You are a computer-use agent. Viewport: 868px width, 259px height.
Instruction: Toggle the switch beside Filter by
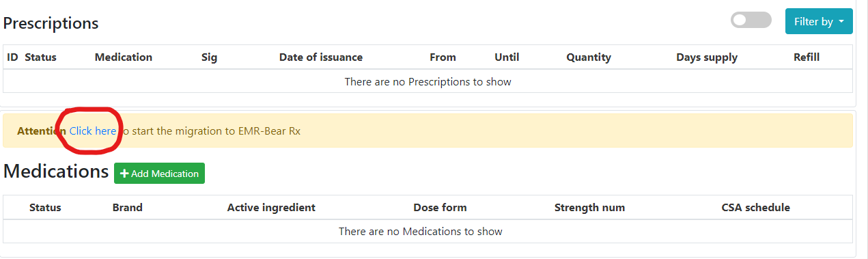751,21
